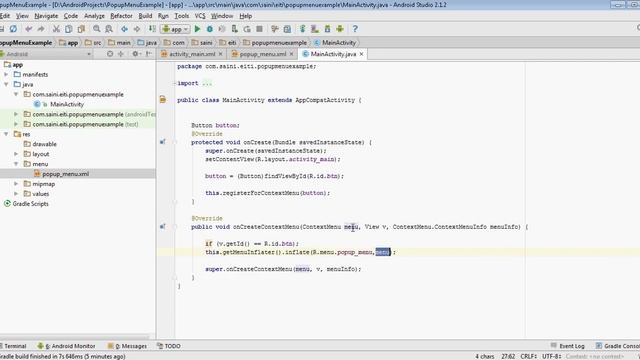Click the Rerun icon in toolbar
640x360 pixels.
(x=247, y=29)
